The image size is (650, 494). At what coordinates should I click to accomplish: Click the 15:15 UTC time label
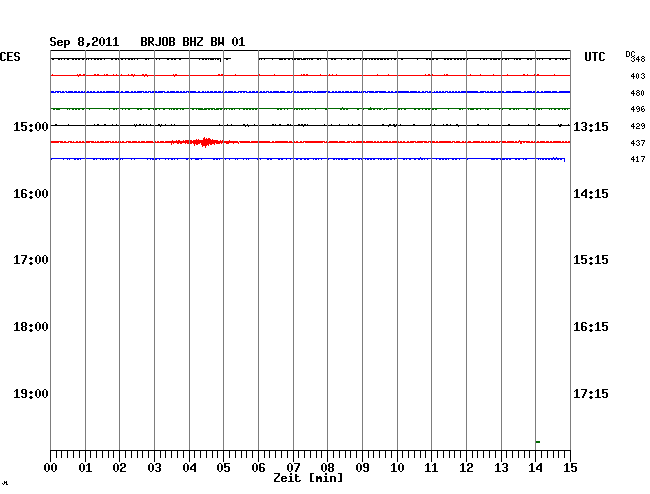[x=591, y=260]
